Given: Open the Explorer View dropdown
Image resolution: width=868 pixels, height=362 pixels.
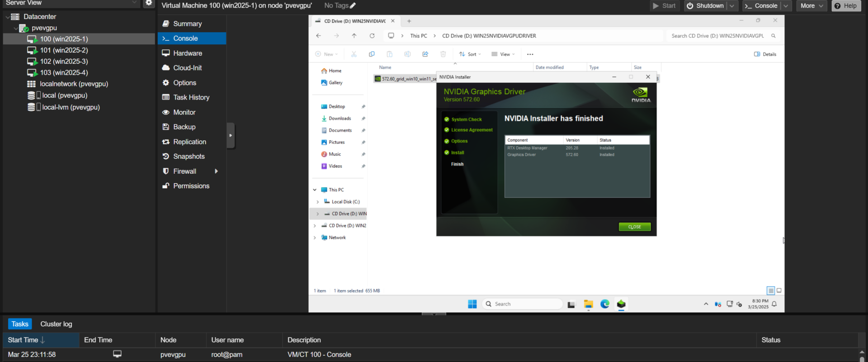Looking at the screenshot, I should point(503,54).
